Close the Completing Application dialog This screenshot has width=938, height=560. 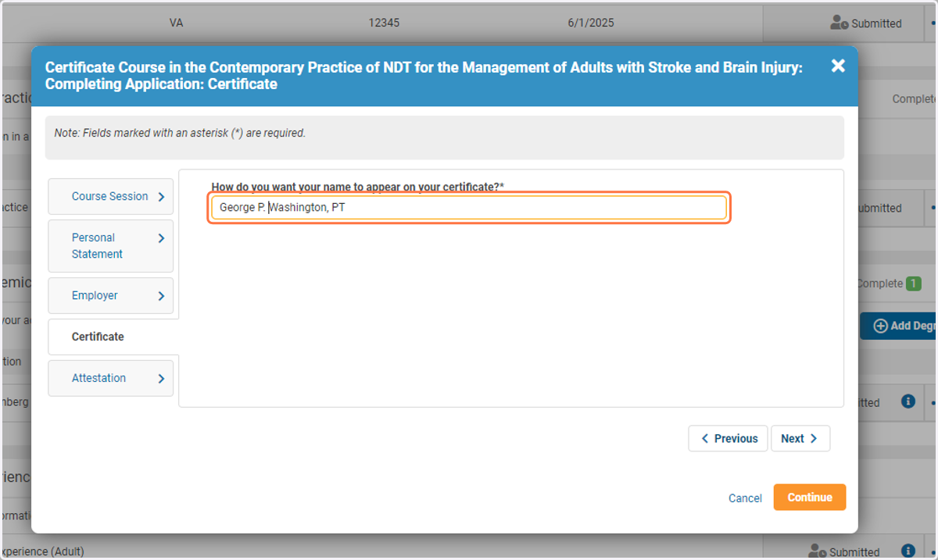(x=838, y=66)
